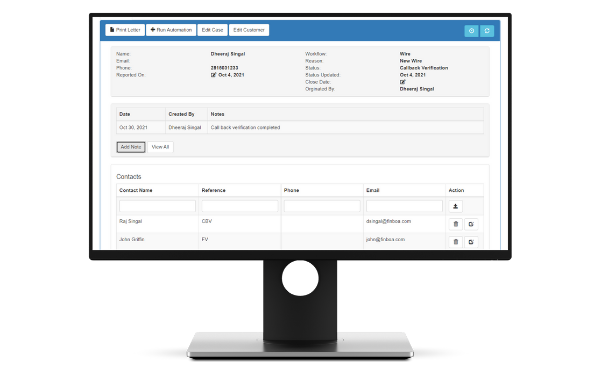Open the Edit Case option
This screenshot has width=600, height=375.
coord(212,30)
